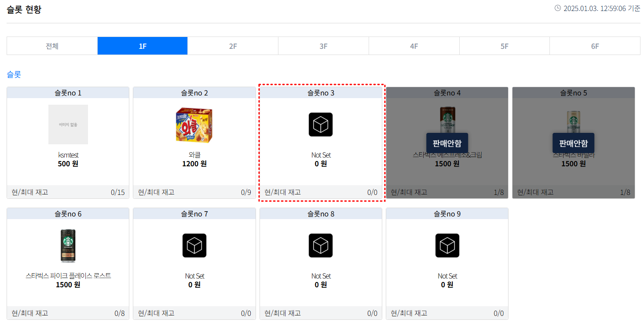Select the 3F floor tab
The width and height of the screenshot is (644, 326).
(323, 46)
